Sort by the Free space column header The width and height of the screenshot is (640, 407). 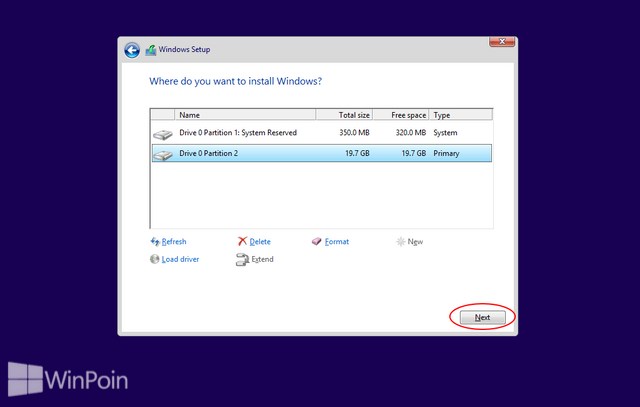click(400, 115)
